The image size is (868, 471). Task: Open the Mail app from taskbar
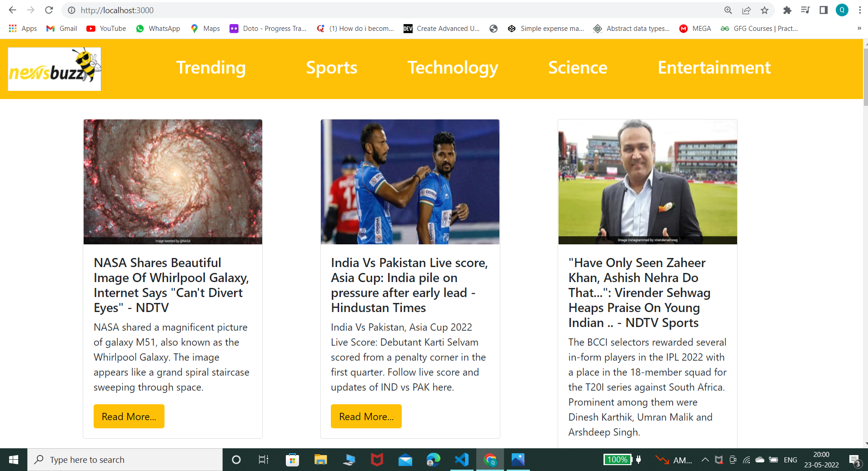405,460
